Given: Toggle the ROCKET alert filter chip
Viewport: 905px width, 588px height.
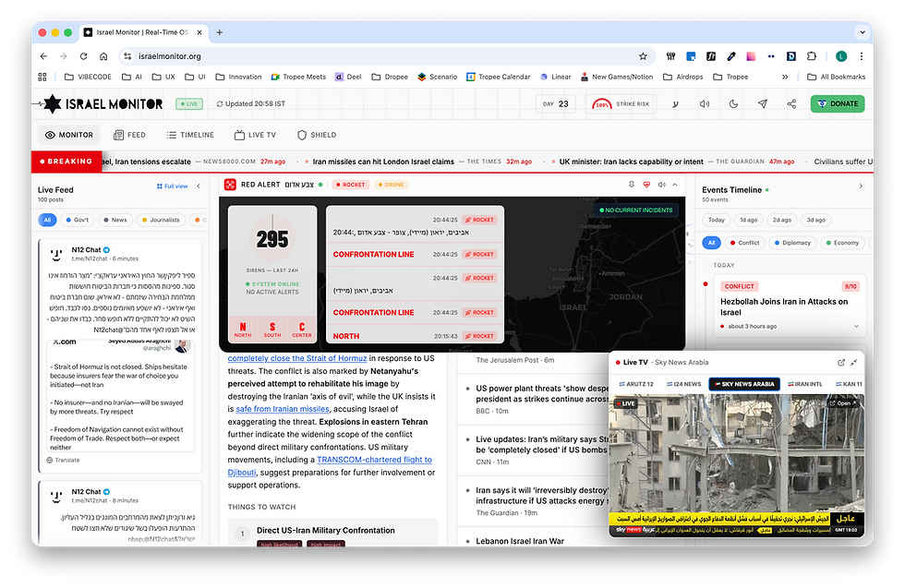Looking at the screenshot, I should click(x=350, y=185).
